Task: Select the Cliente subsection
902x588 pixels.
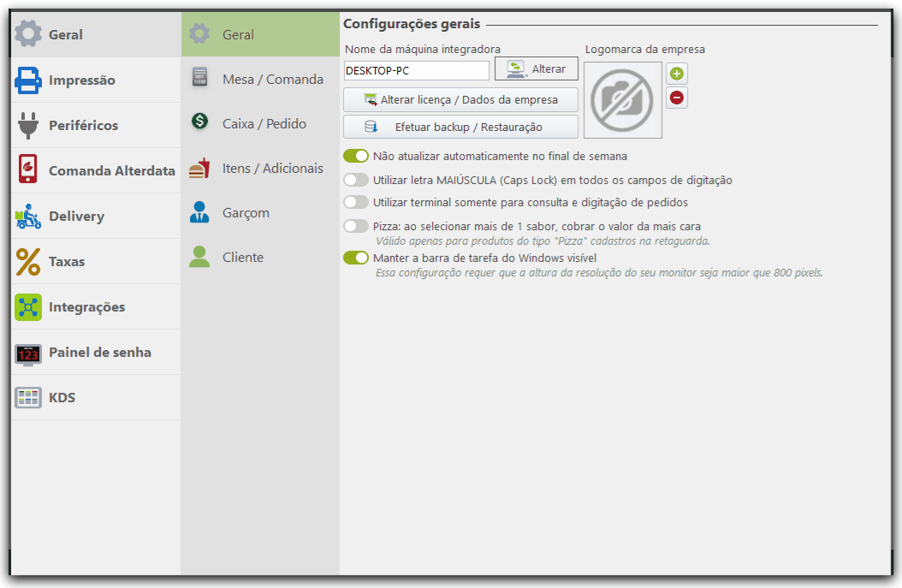Action: (261, 257)
